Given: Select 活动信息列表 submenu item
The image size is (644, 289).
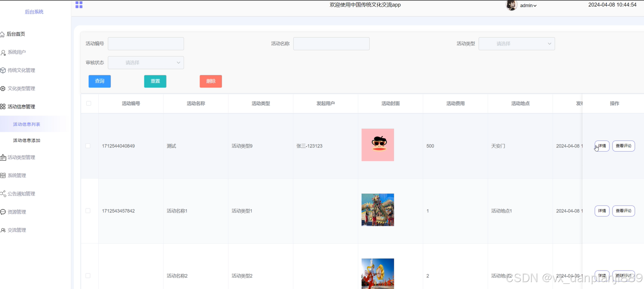Looking at the screenshot, I should pos(27,124).
